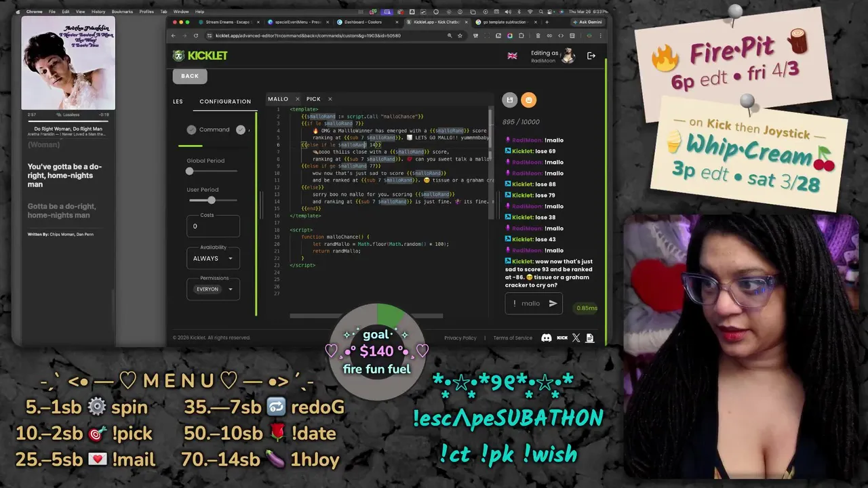Open the Profiles menu in the menu bar

(146, 12)
